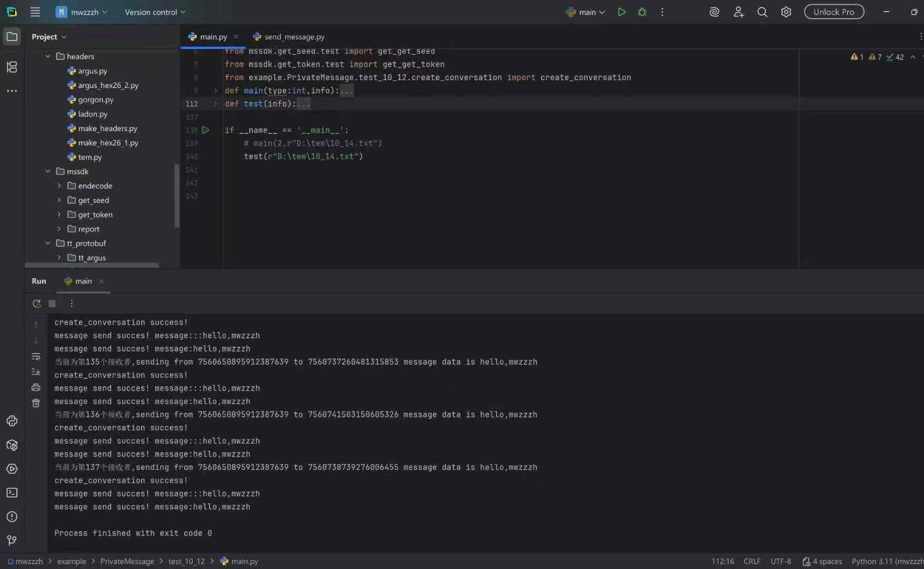Image resolution: width=924 pixels, height=569 pixels.
Task: Open Project view dropdown
Action: pos(49,37)
